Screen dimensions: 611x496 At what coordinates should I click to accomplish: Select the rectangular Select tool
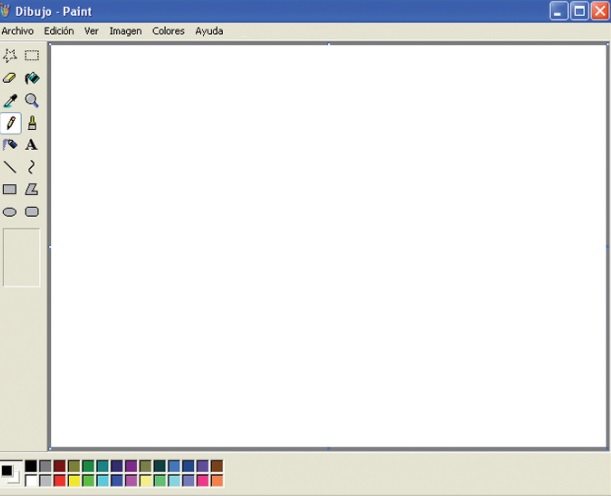(x=32, y=56)
